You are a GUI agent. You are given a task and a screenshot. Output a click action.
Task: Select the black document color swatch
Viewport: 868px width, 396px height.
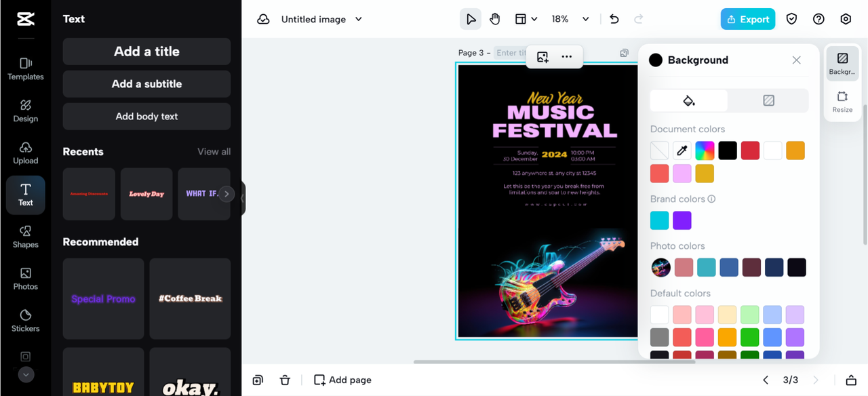(x=728, y=151)
